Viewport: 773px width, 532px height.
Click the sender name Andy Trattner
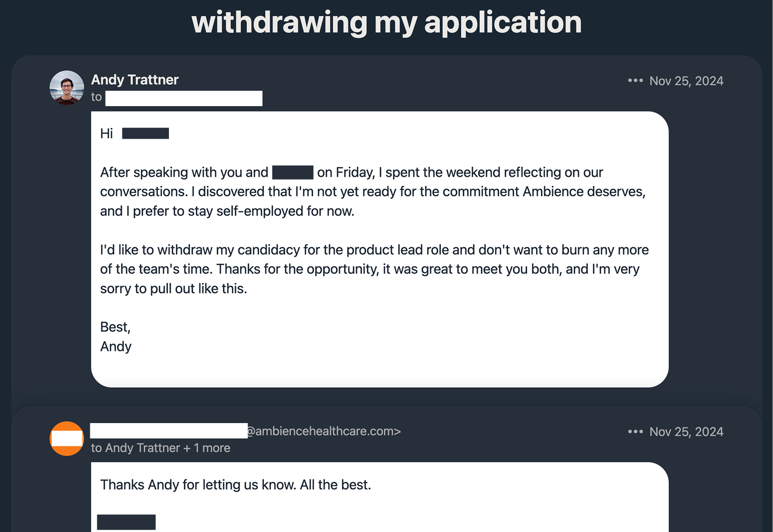coord(135,80)
